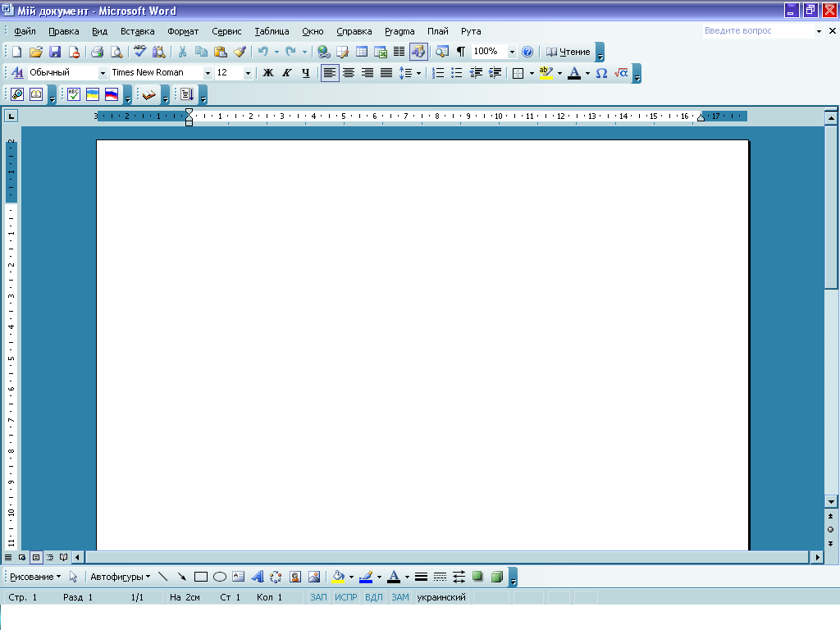The height and width of the screenshot is (630, 840).
Task: Click the ИСПР status bar indicator
Action: [345, 597]
